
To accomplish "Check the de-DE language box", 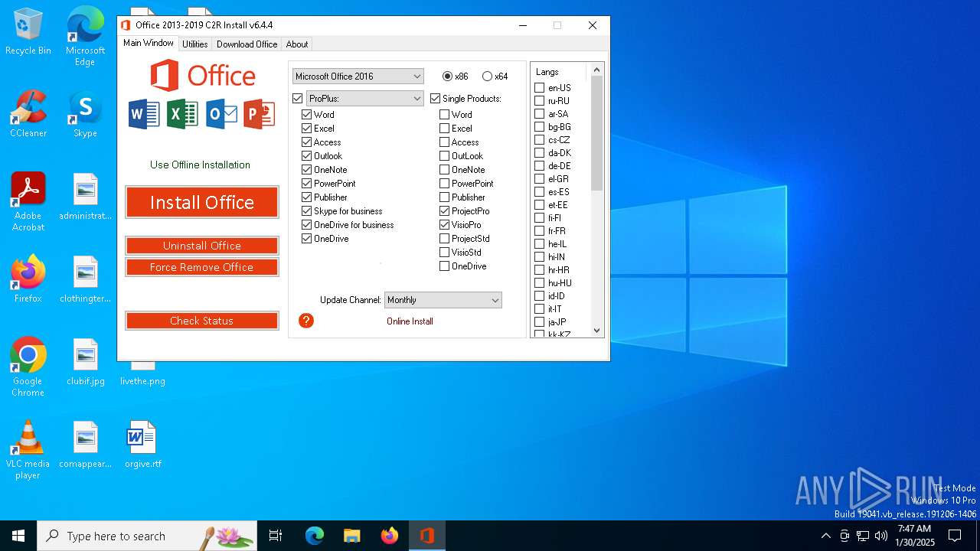I will (x=539, y=165).
